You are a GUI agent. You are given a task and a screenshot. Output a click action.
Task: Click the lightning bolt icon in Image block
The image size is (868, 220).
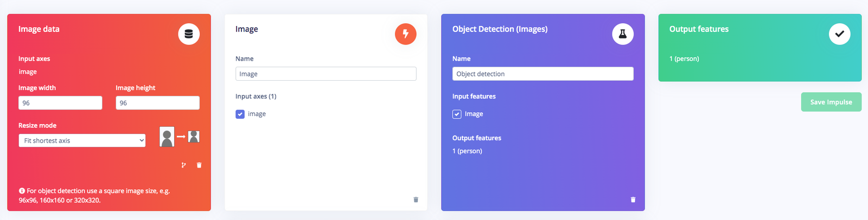tap(405, 34)
